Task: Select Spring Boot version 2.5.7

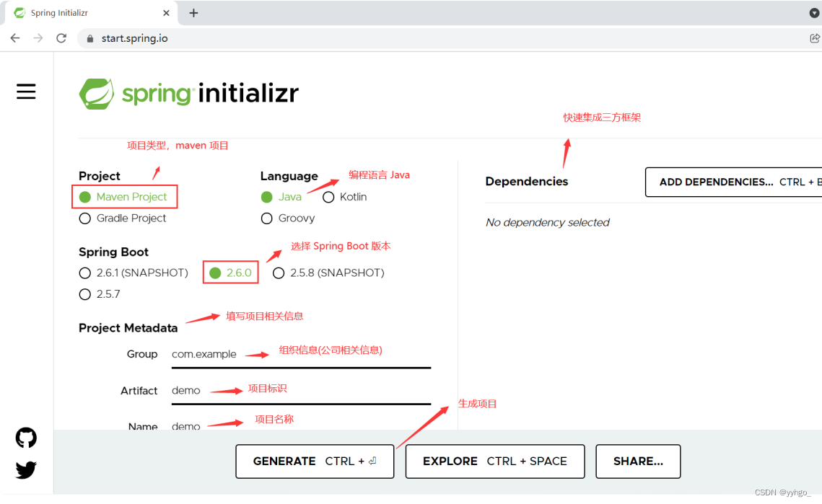Action: pyautogui.click(x=99, y=294)
